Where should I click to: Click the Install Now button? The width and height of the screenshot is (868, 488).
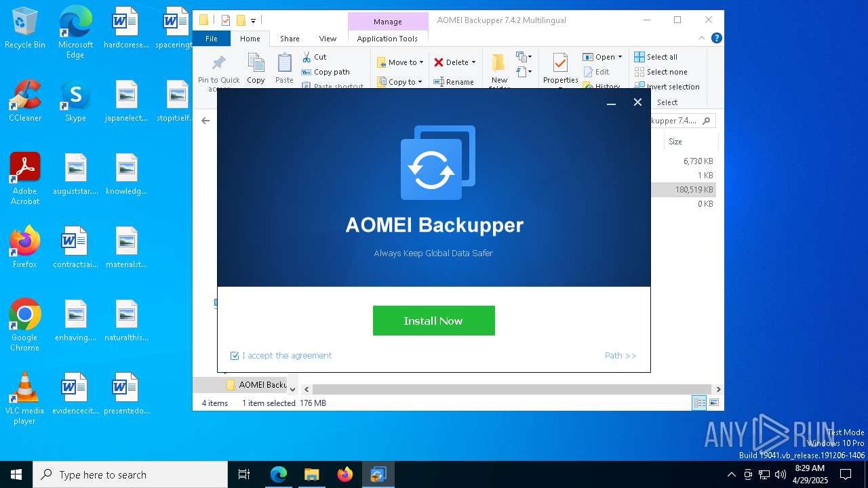pyautogui.click(x=433, y=321)
